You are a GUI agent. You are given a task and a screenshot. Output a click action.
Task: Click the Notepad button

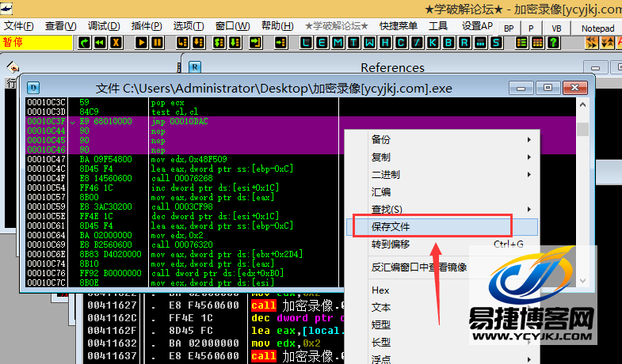tap(597, 28)
